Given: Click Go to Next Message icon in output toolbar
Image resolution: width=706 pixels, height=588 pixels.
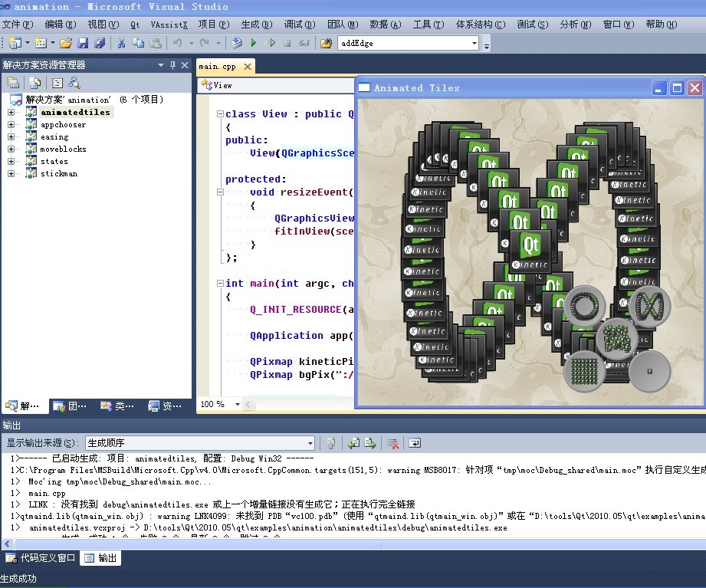Looking at the screenshot, I should point(370,443).
